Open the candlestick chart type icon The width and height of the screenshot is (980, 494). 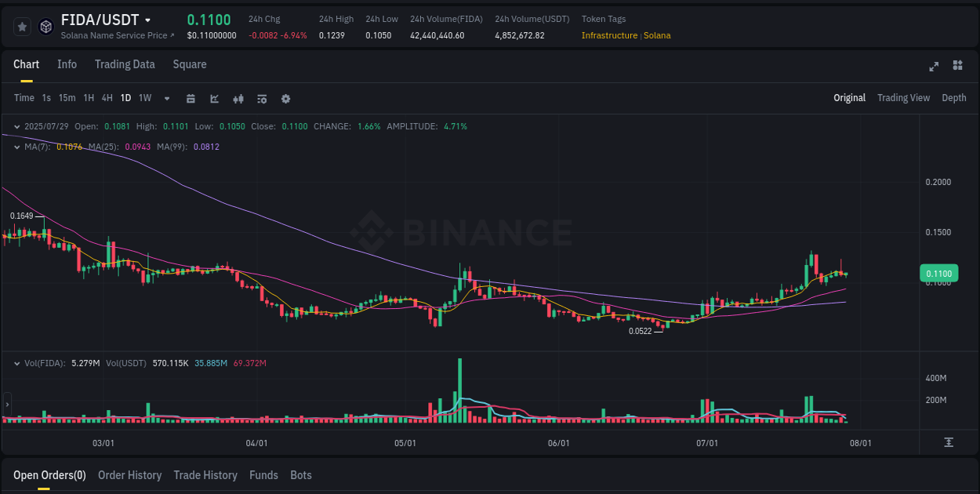(x=238, y=98)
